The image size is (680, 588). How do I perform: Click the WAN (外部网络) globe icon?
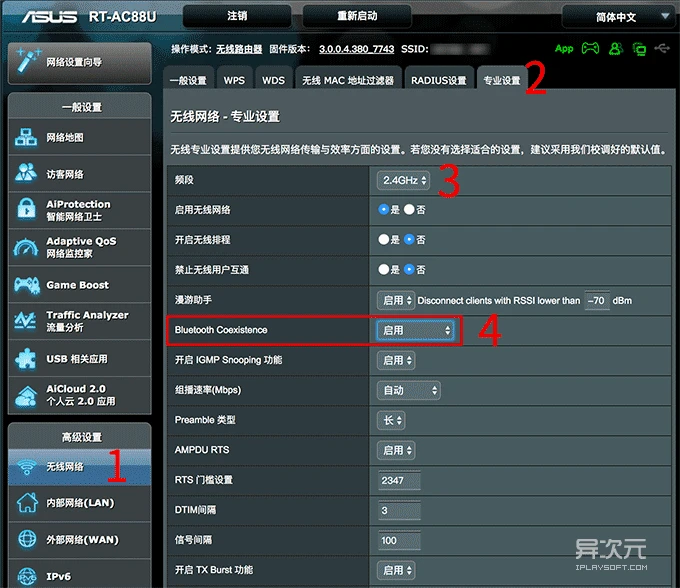(x=27, y=539)
